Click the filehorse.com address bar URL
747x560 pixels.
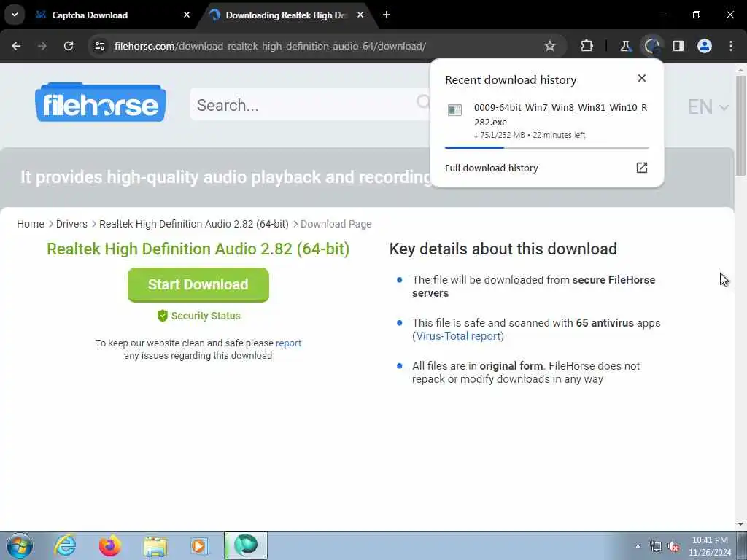pos(270,46)
